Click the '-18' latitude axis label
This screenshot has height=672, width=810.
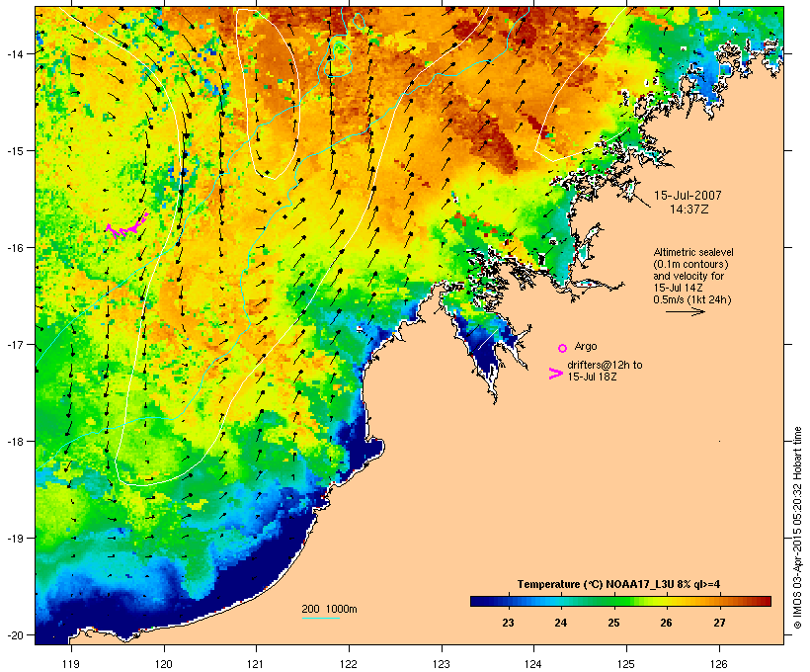click(x=14, y=442)
